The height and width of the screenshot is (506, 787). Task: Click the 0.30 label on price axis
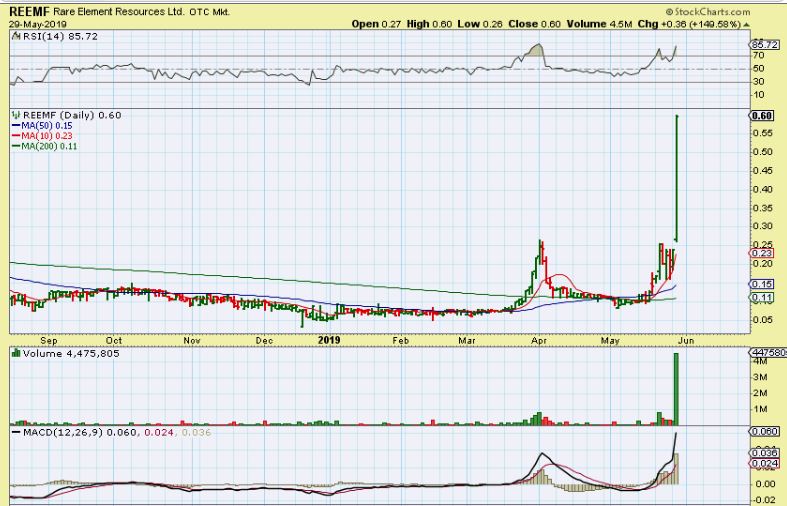coord(762,226)
